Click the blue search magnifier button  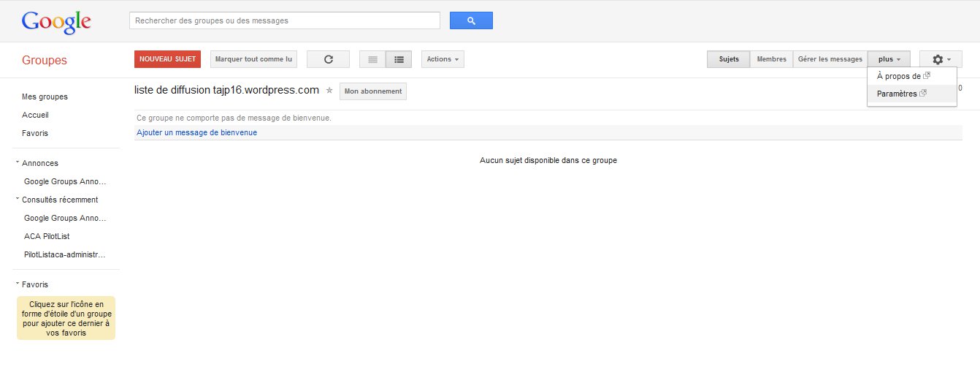[471, 20]
